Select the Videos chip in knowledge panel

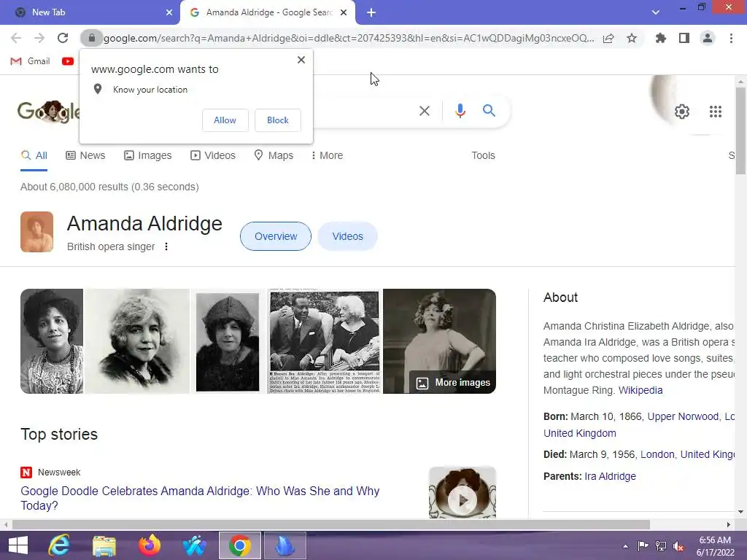(347, 236)
